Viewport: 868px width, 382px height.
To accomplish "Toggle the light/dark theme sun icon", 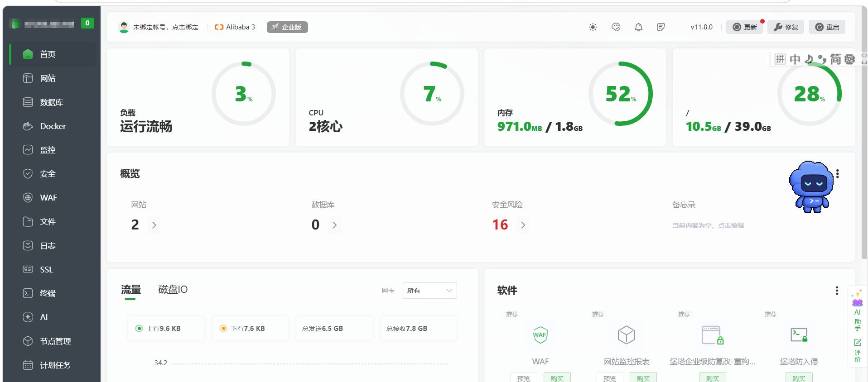I will [x=593, y=27].
